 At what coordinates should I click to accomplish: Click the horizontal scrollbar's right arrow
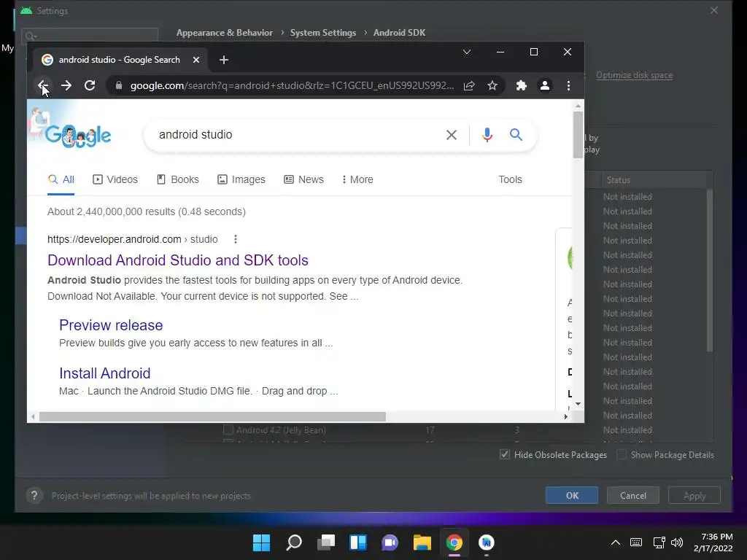[565, 416]
